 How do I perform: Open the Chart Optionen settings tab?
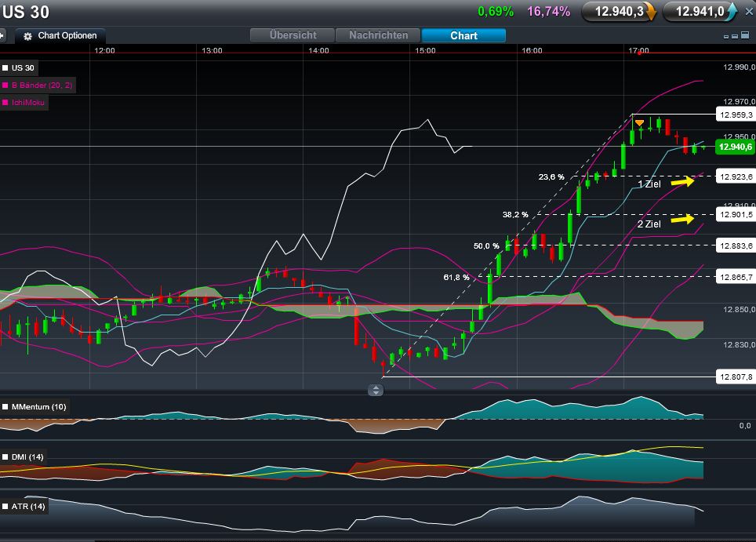[x=60, y=36]
